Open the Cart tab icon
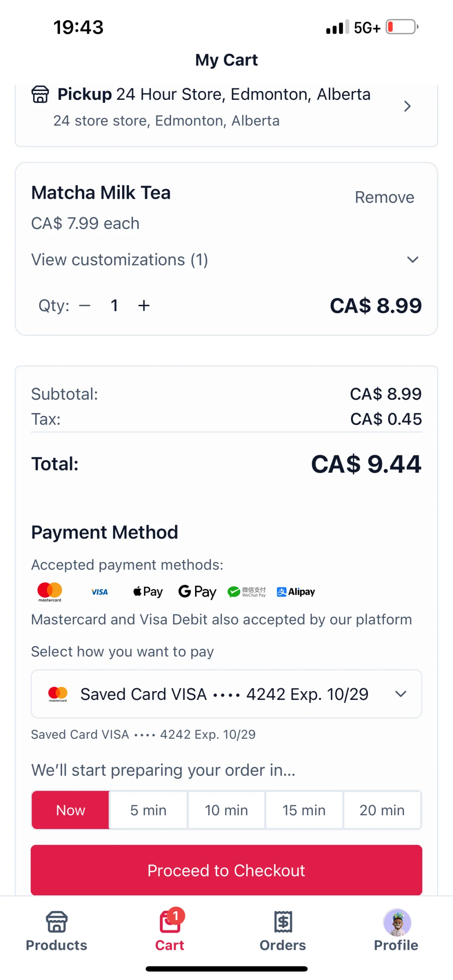The width and height of the screenshot is (453, 980). pos(170,922)
